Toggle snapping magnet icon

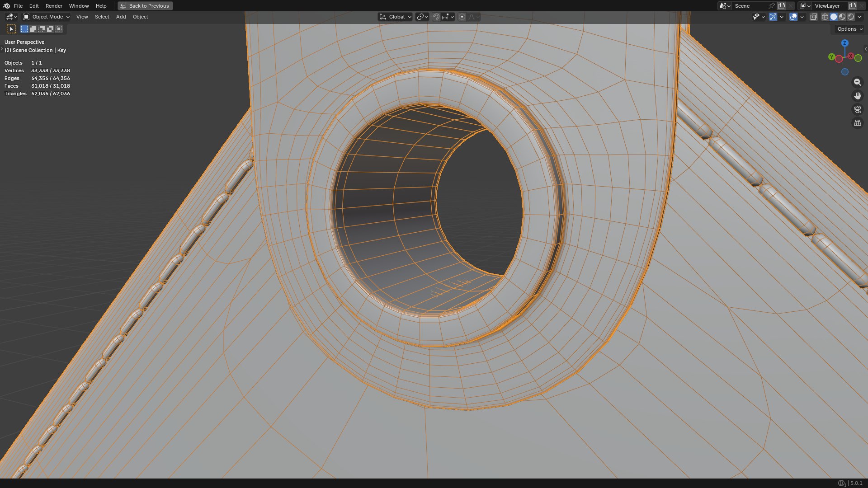pos(436,17)
